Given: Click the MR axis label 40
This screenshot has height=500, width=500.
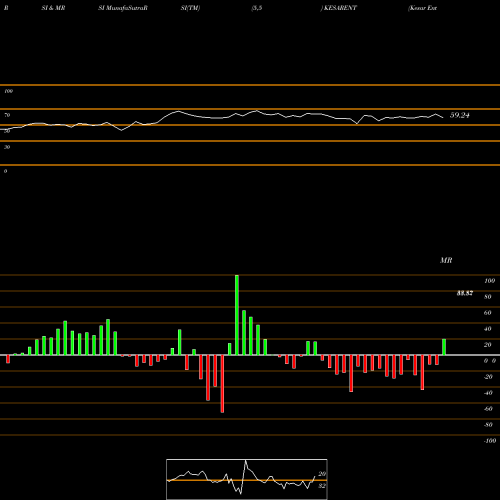Looking at the screenshot, I should 488,329.
